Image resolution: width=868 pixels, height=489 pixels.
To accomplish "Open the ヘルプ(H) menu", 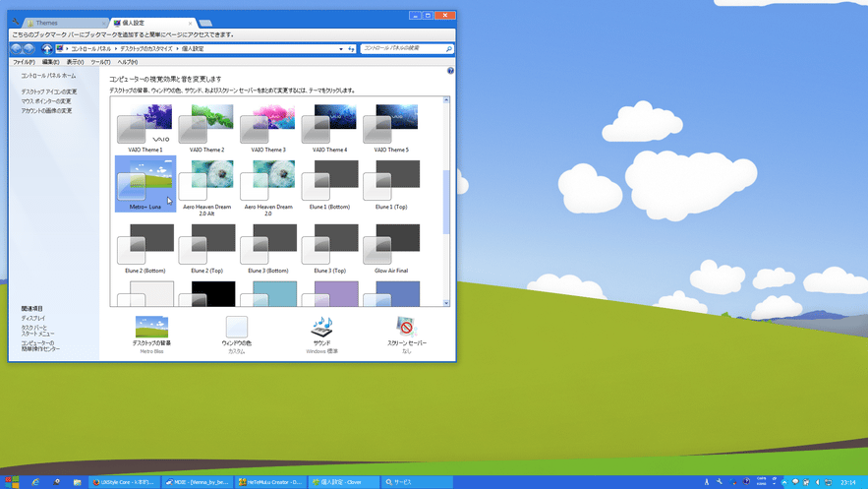I will tap(128, 62).
